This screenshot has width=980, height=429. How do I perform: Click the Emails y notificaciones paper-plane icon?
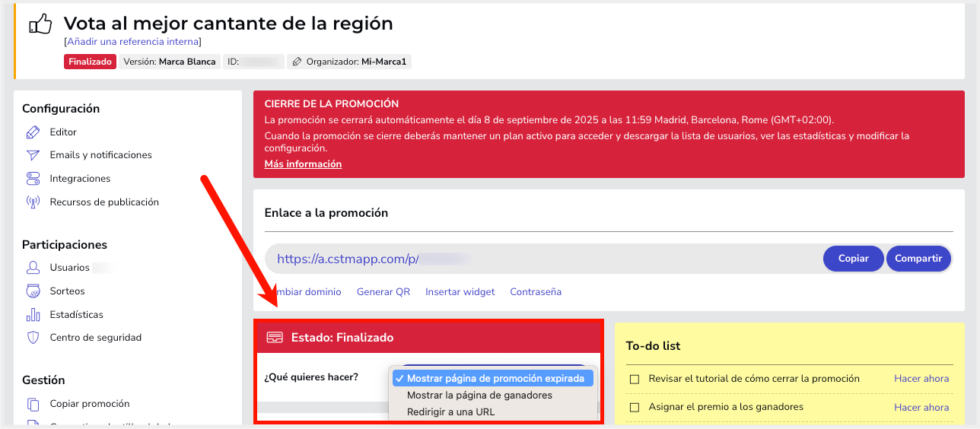point(33,155)
